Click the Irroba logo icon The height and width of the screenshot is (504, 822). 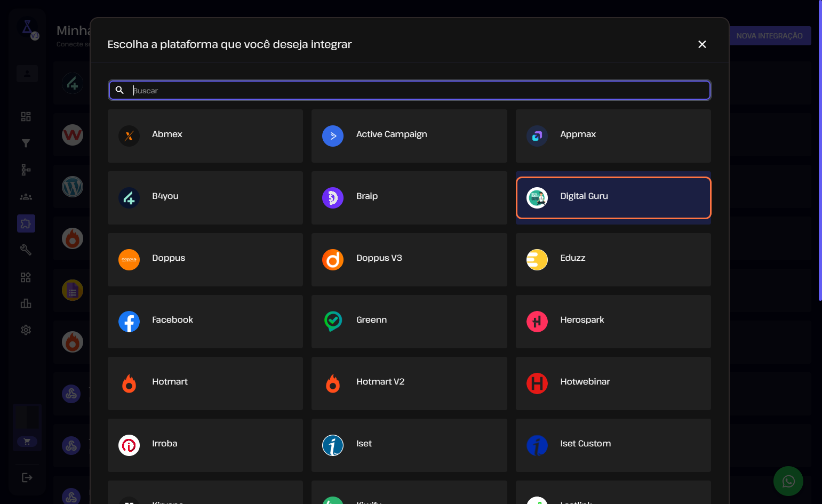coord(129,445)
